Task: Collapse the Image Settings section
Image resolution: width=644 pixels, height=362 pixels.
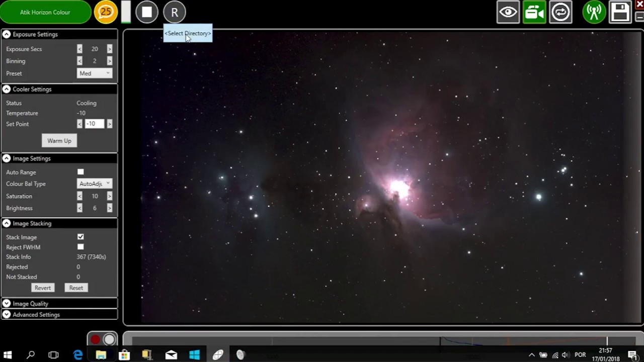Action: pyautogui.click(x=7, y=158)
